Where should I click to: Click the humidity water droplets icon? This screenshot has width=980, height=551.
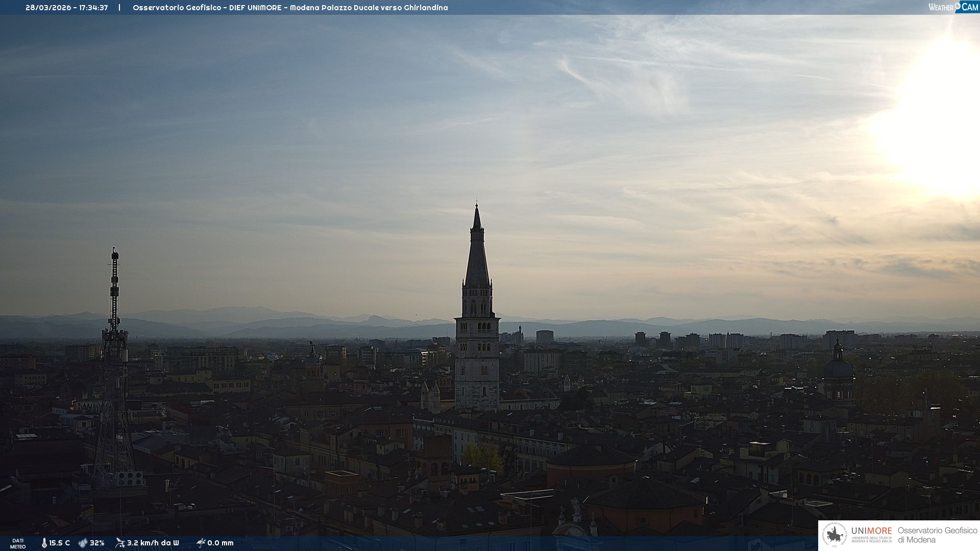coord(83,543)
